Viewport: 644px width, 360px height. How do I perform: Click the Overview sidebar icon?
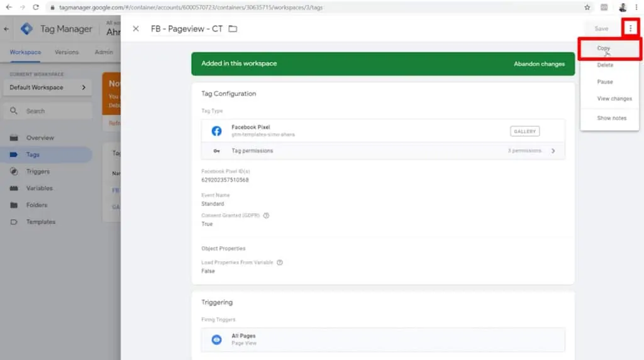click(x=14, y=138)
